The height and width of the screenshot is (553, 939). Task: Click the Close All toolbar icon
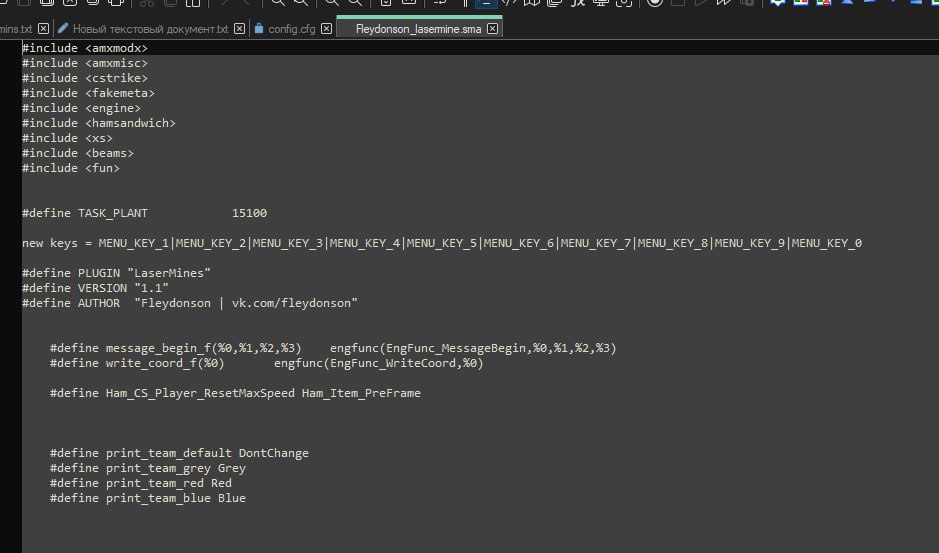93,2
